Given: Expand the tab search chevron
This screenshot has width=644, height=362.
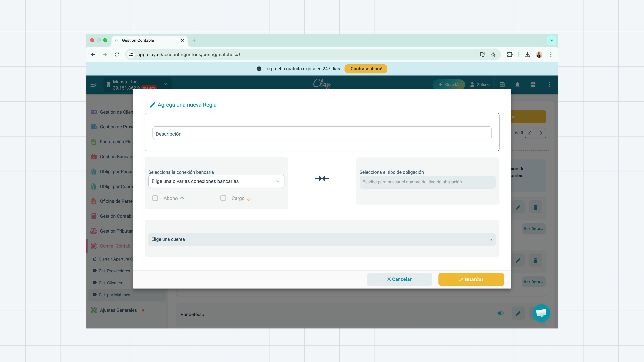Looking at the screenshot, I should [x=552, y=41].
